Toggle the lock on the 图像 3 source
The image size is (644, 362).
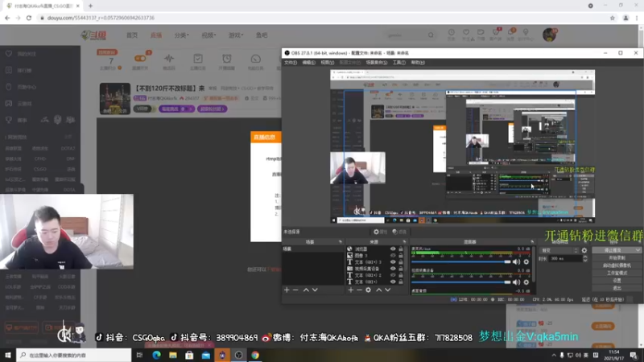click(401, 256)
